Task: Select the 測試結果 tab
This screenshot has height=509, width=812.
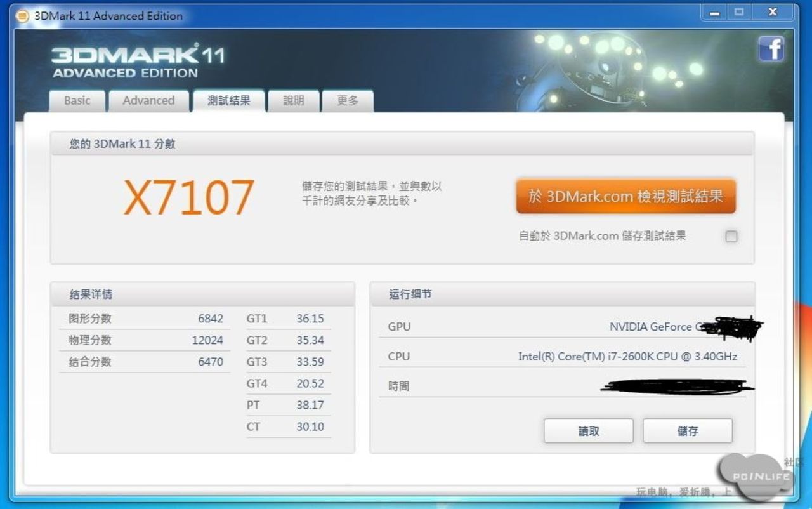Action: [228, 100]
